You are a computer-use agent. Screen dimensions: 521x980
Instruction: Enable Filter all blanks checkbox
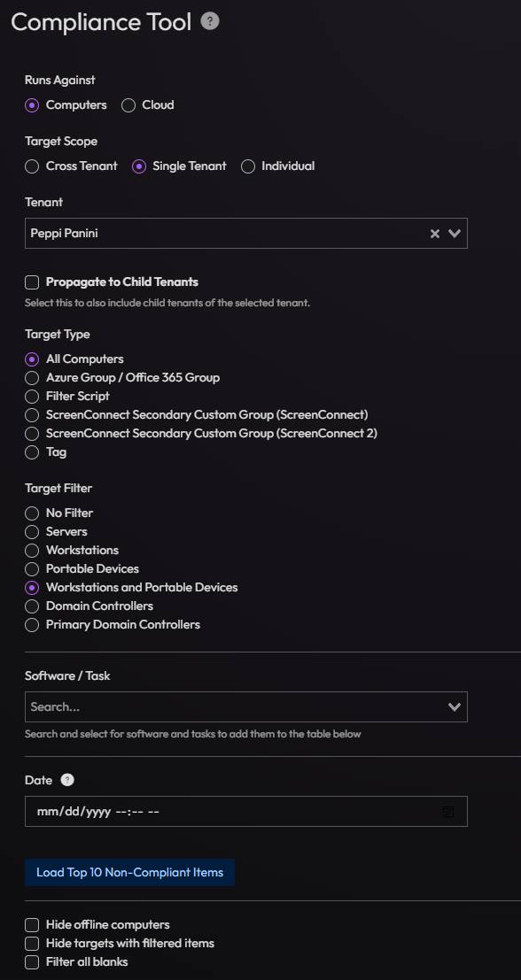click(32, 962)
